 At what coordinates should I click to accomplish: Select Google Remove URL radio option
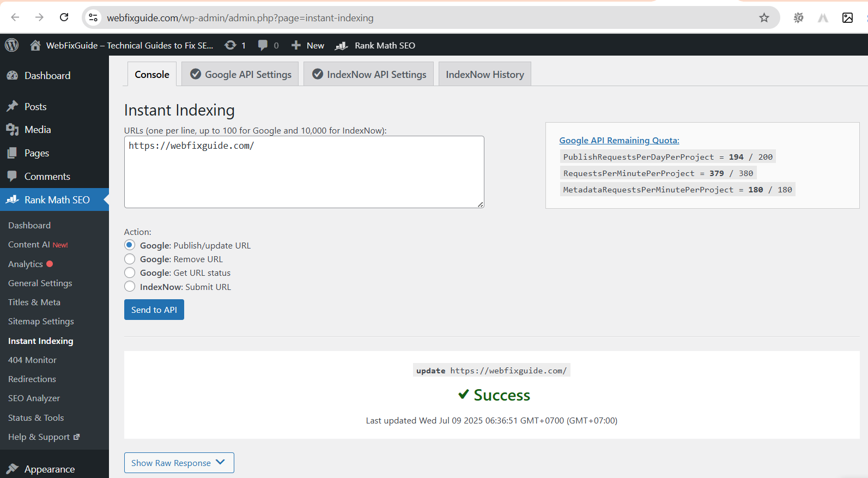(x=130, y=259)
